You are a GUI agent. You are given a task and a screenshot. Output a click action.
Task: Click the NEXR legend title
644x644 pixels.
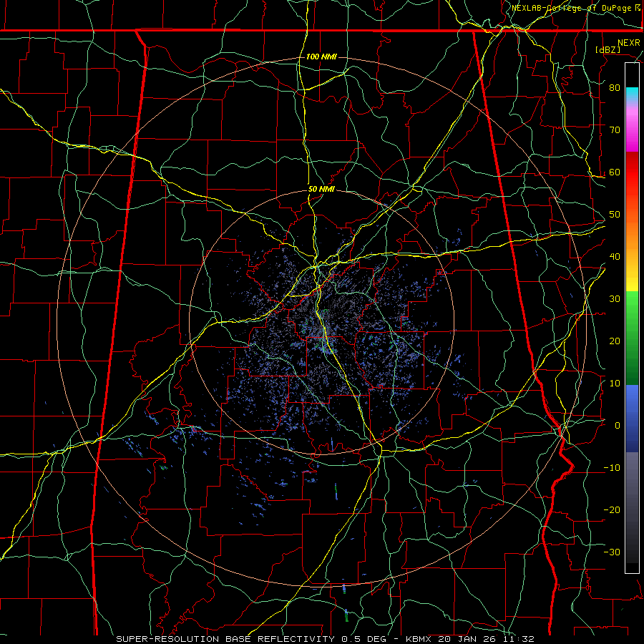click(629, 43)
